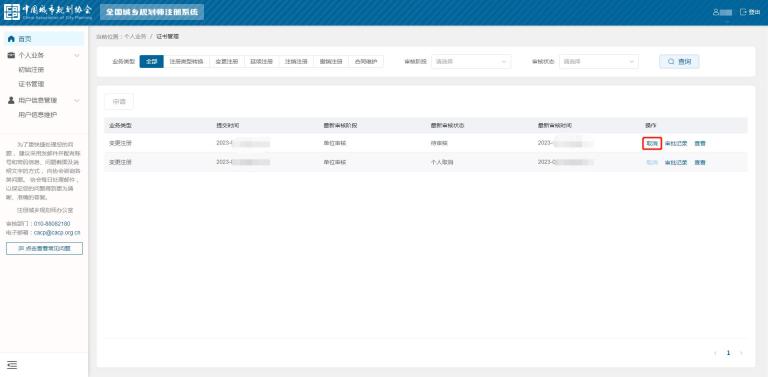The image size is (768, 377).
Task: Select the 全部 business type tab
Action: [x=151, y=62]
